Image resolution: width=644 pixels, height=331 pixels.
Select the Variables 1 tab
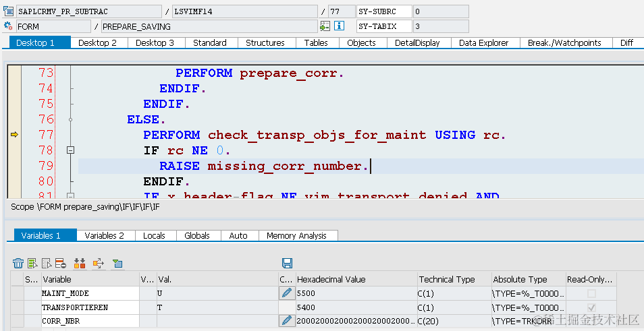(x=46, y=235)
